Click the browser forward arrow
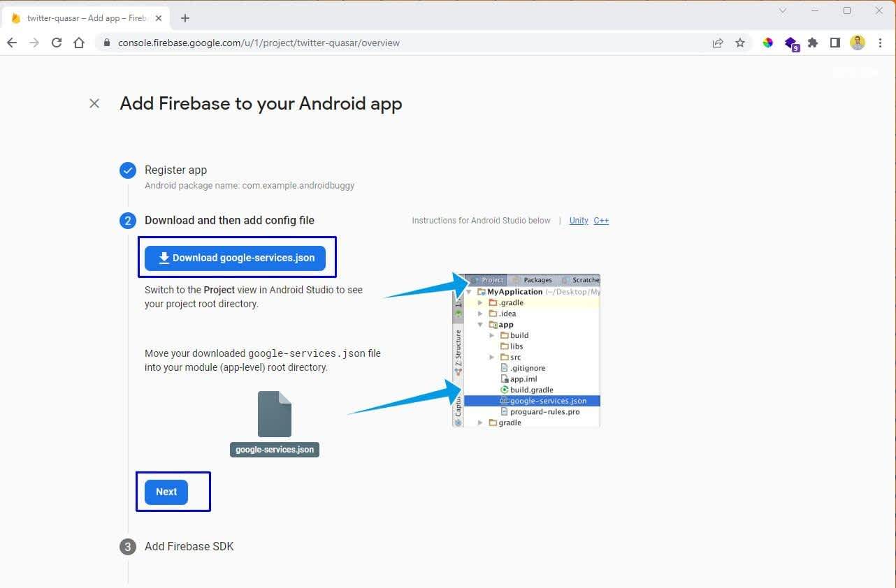The image size is (896, 588). pos(34,43)
